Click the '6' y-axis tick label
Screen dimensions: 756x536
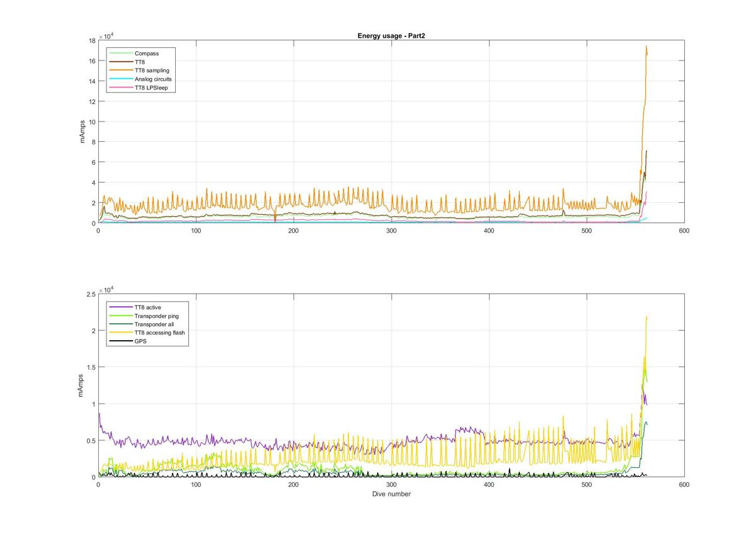(x=93, y=163)
